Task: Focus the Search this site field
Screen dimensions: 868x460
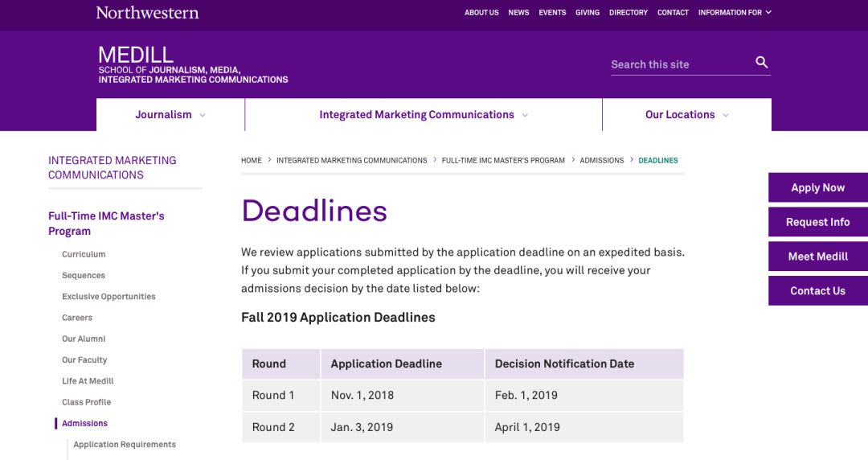Action: [681, 64]
